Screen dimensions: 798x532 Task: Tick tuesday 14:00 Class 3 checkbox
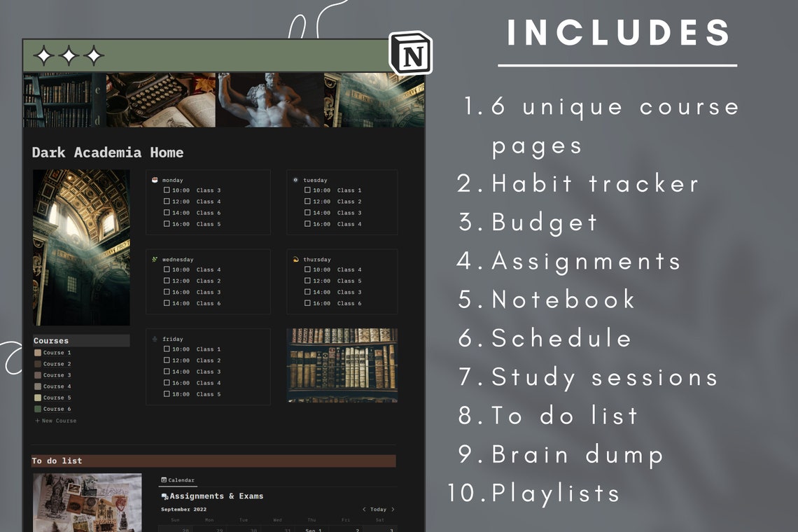pos(307,212)
